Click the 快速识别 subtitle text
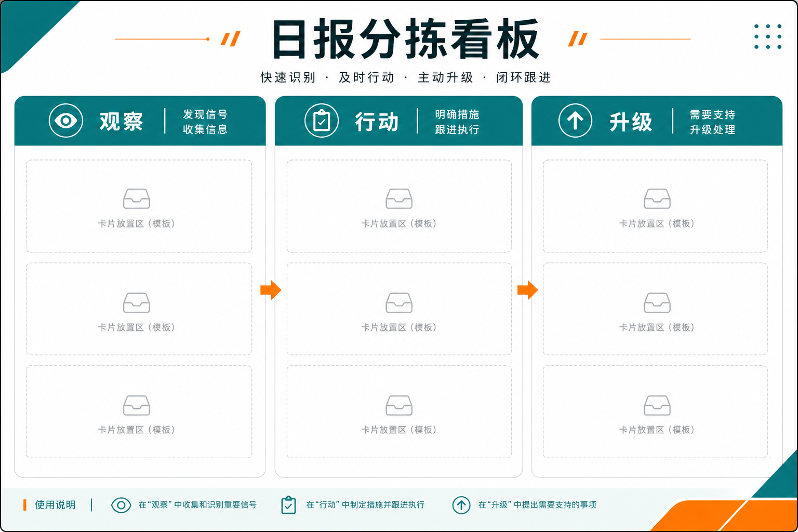 (288, 77)
